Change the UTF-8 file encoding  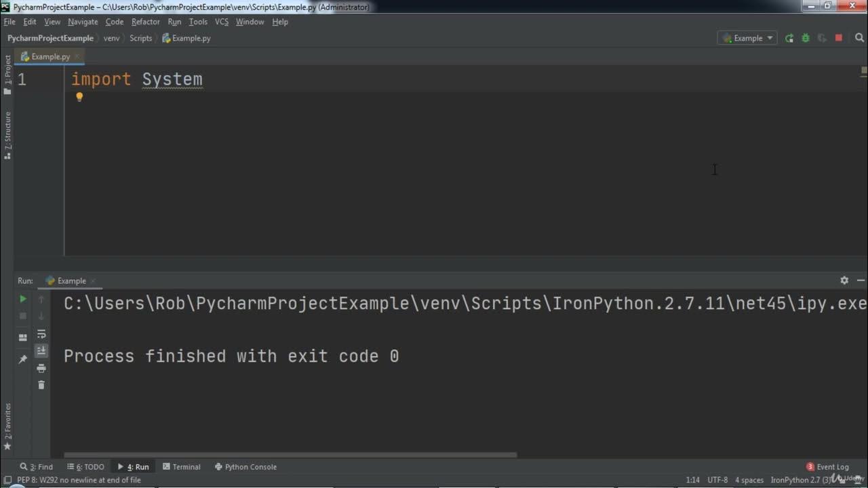[x=717, y=480]
